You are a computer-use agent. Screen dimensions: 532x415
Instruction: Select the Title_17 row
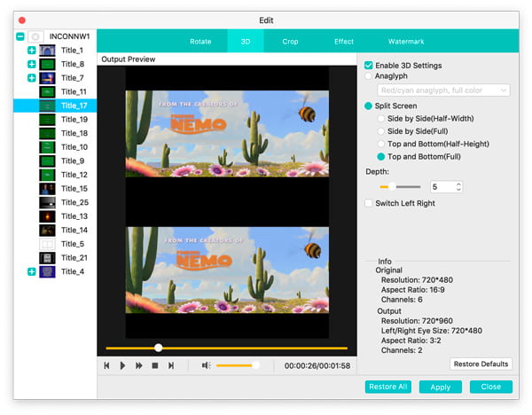[x=55, y=106]
